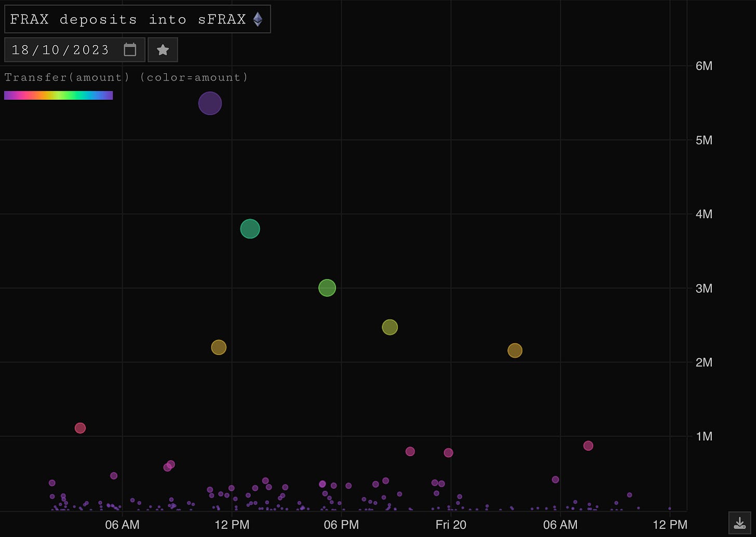This screenshot has width=756, height=537.
Task: Click the '4M' y-axis label
Action: tap(704, 214)
